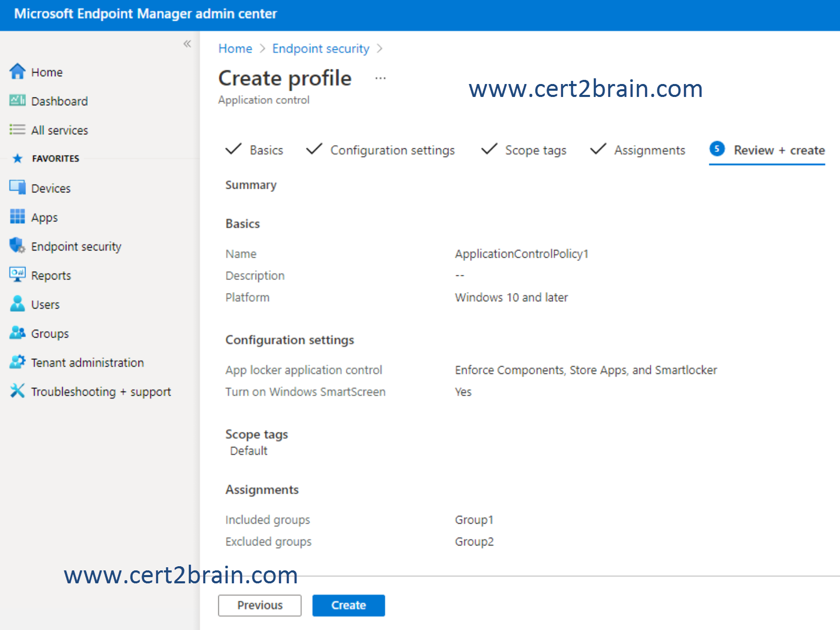This screenshot has width=840, height=630.
Task: Open Home in the navigation menu
Action: tap(47, 73)
